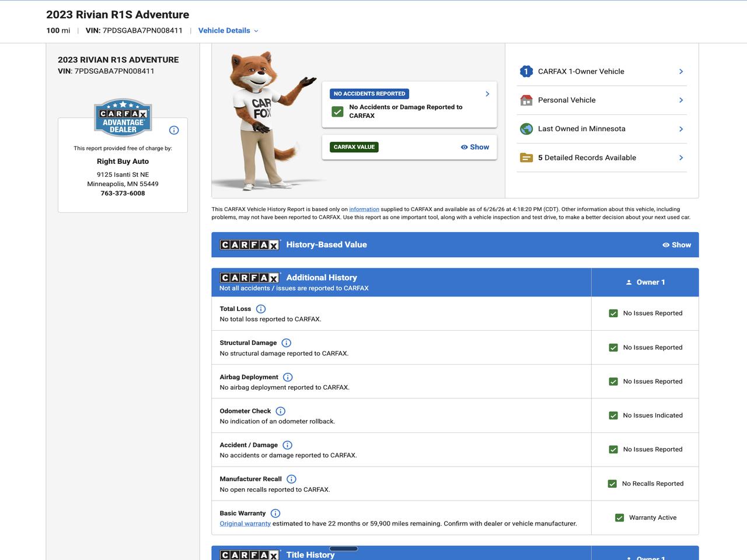Viewport: 747px width, 560px height.
Task: Click the dealer phone number 763-373-6008
Action: pyautogui.click(x=123, y=193)
